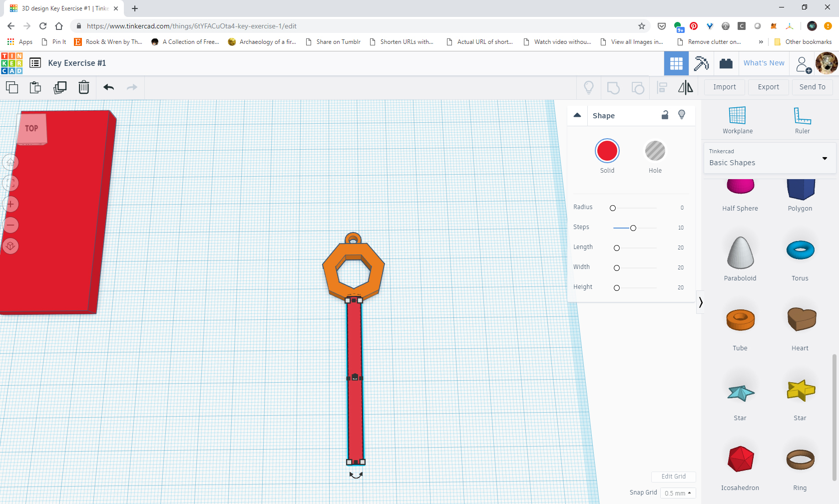
Task: Click the Export button
Action: click(769, 87)
